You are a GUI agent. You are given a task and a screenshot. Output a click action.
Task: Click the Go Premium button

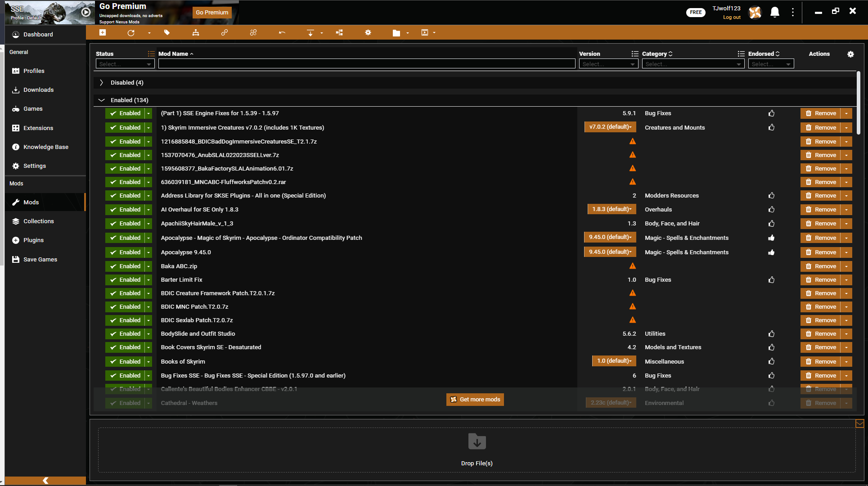click(x=212, y=13)
